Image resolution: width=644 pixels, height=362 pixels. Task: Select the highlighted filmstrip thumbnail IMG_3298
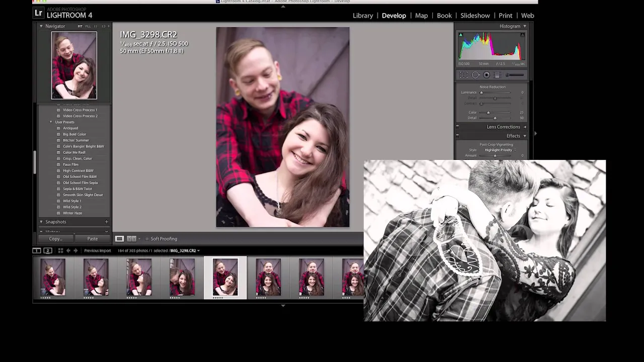(x=225, y=277)
